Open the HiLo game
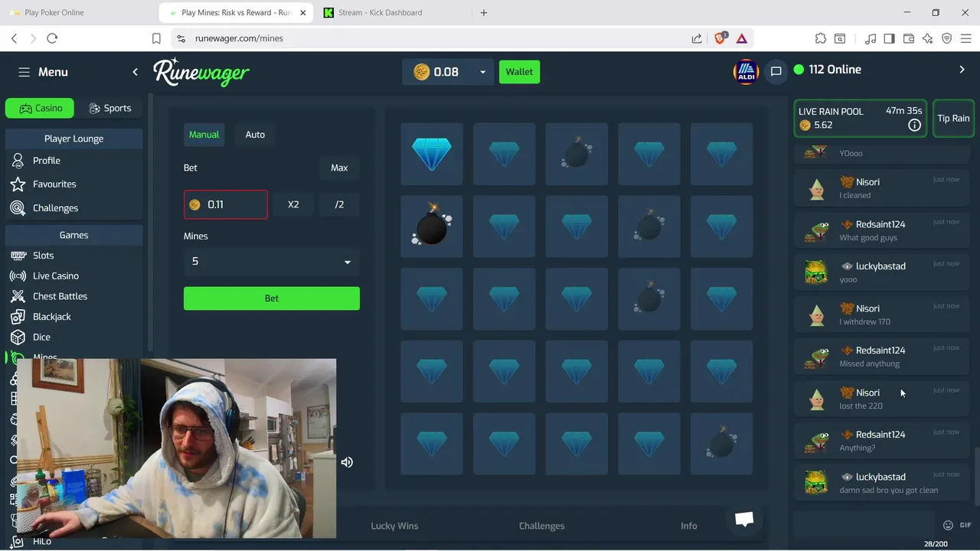 click(41, 542)
